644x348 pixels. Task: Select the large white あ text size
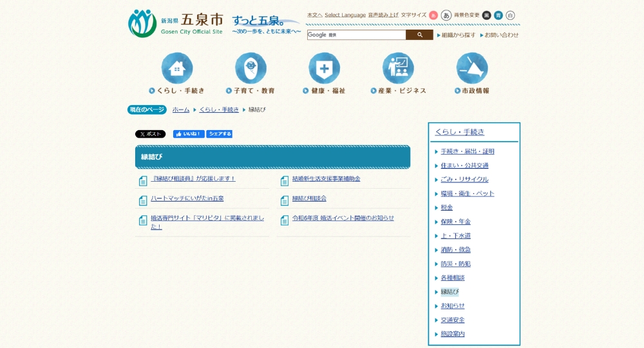click(x=446, y=15)
